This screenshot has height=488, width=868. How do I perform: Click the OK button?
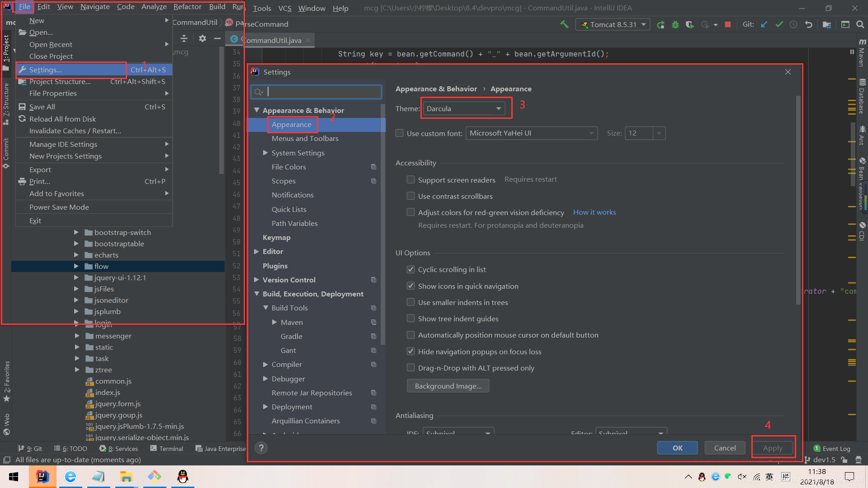pyautogui.click(x=677, y=448)
